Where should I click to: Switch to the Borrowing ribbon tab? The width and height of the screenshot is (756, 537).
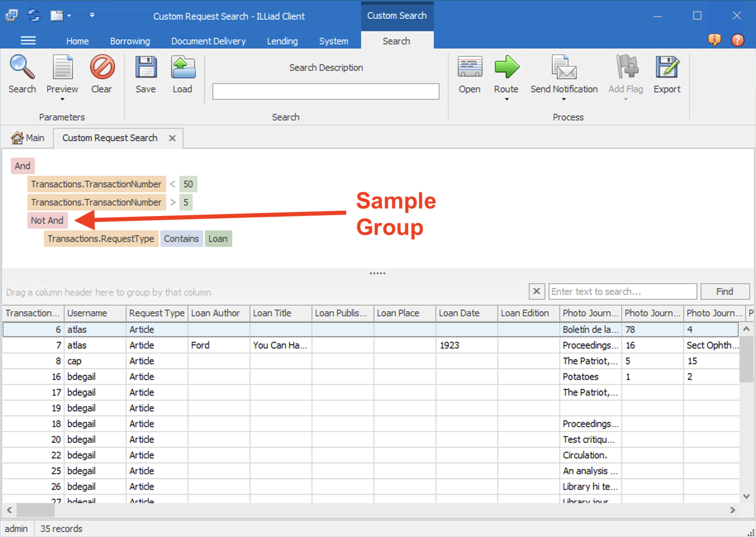point(130,41)
